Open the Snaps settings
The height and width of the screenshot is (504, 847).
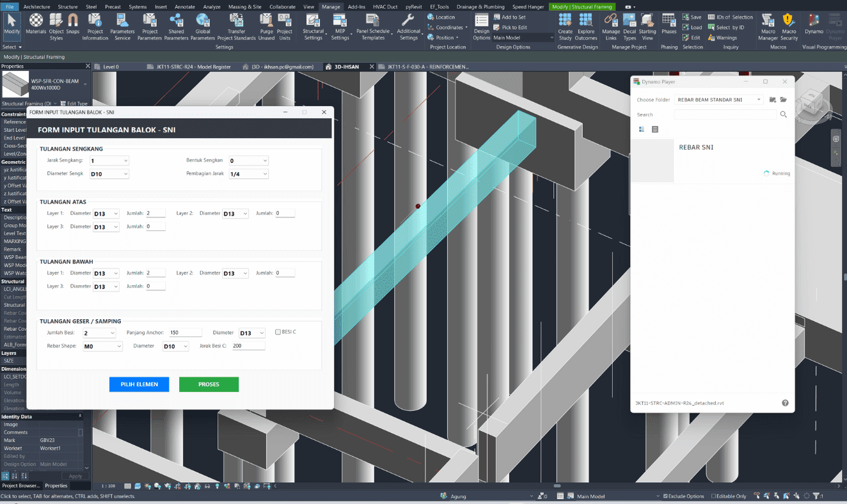73,24
